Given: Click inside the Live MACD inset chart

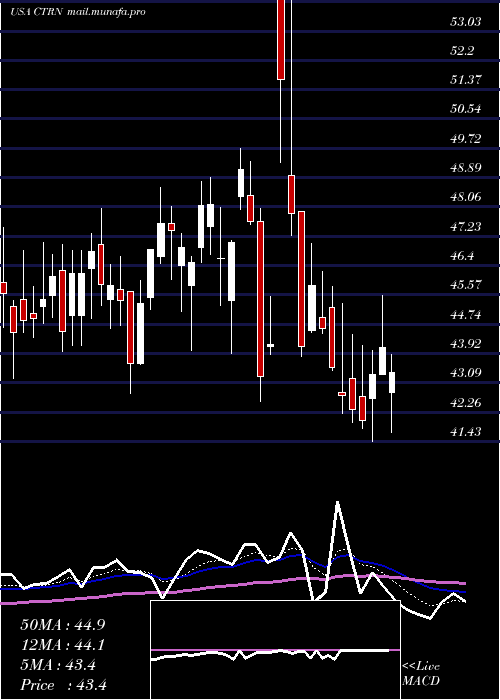Looking at the screenshot, I should pyautogui.click(x=275, y=650).
